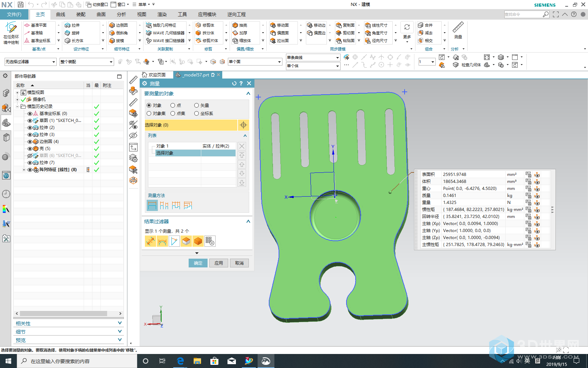Toggle visibility of 边倒圆 (4) feature
This screenshot has height=368, width=588.
(30, 142)
